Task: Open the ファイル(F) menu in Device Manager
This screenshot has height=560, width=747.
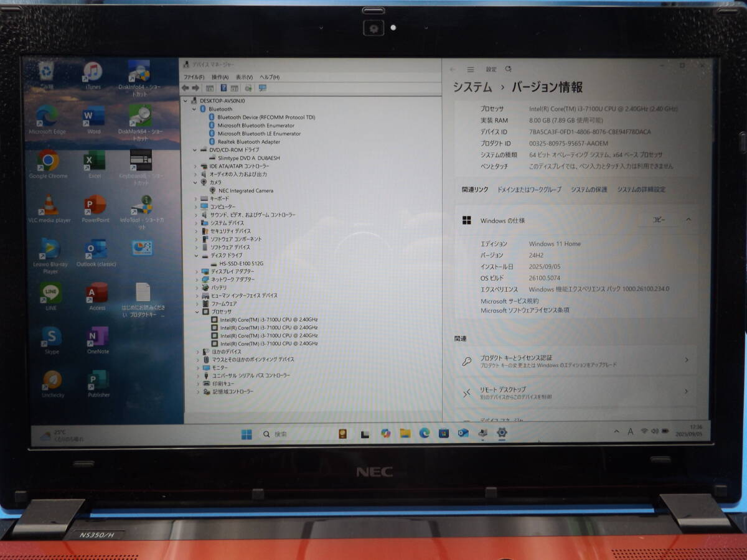Action: pos(194,77)
